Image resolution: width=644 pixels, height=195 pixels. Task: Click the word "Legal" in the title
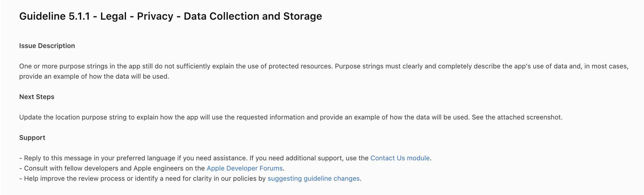[x=113, y=16]
